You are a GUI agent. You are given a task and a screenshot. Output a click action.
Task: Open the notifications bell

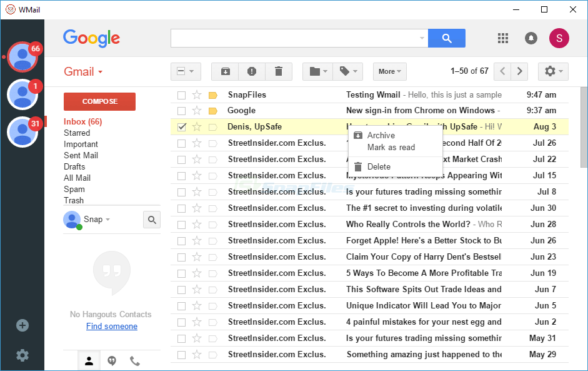pyautogui.click(x=531, y=38)
